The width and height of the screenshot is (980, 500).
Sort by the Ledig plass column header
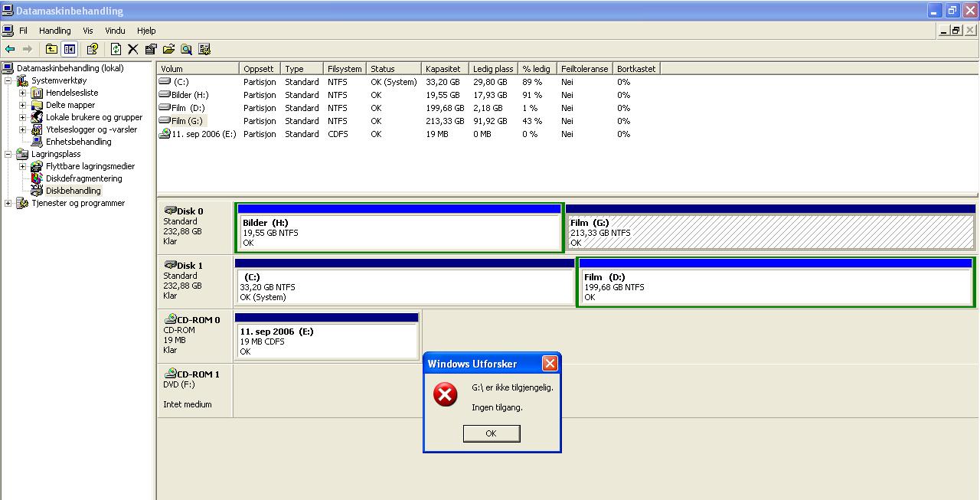494,68
